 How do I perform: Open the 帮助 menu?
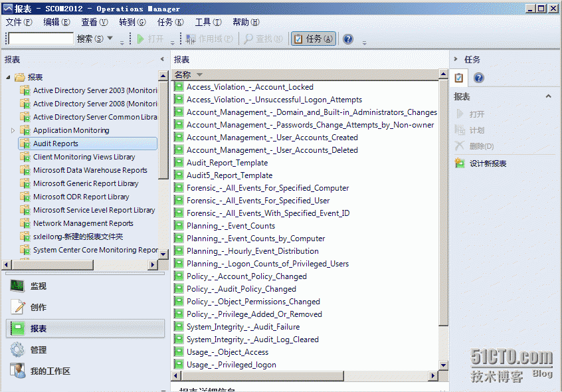(246, 22)
